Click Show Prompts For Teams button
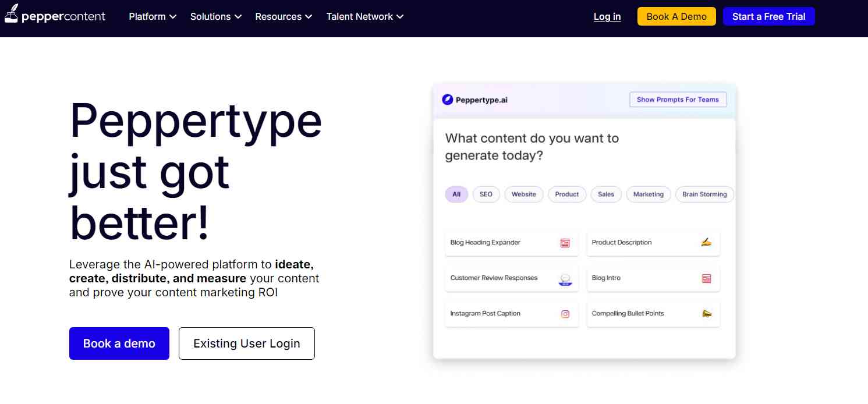This screenshot has height=404, width=868. tap(678, 100)
